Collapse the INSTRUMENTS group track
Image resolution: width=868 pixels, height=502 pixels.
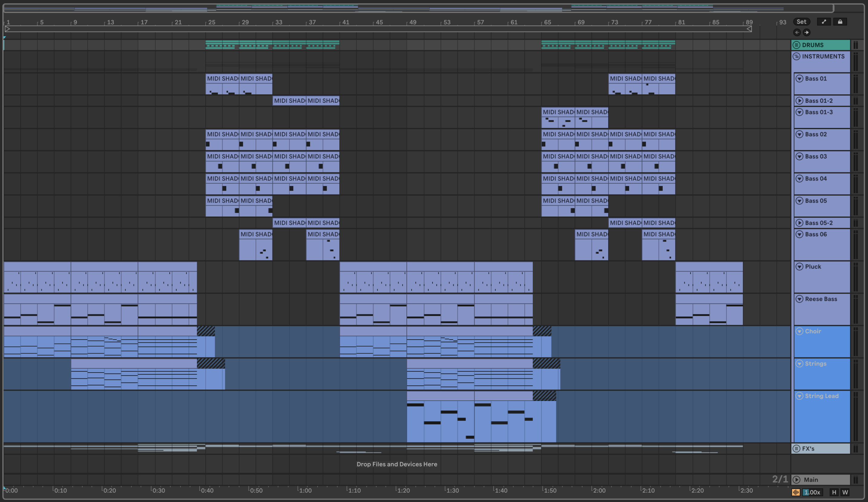pyautogui.click(x=796, y=57)
